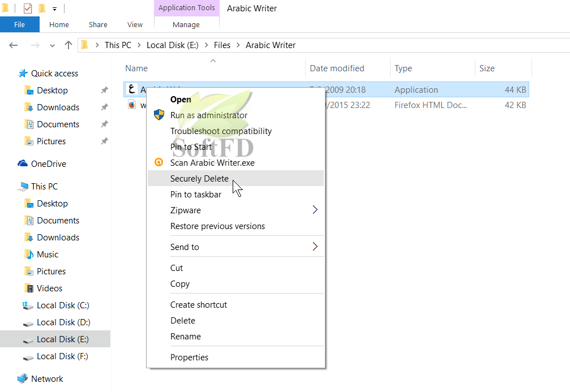This screenshot has height=392, width=570.
Task: Choose Create shortcut
Action: pos(235,305)
